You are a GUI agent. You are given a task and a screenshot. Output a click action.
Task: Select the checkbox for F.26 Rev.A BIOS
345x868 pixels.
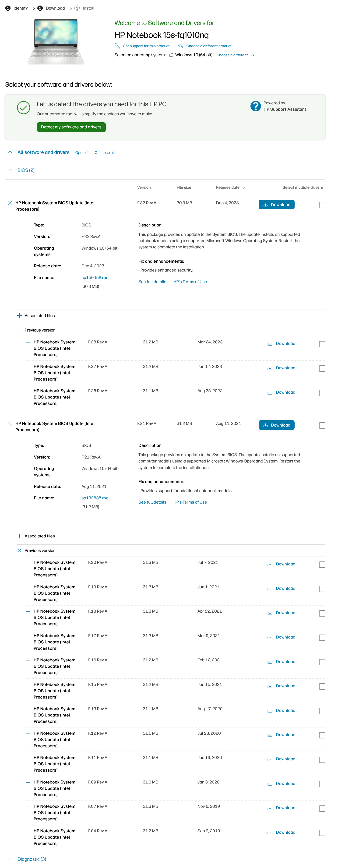[322, 393]
